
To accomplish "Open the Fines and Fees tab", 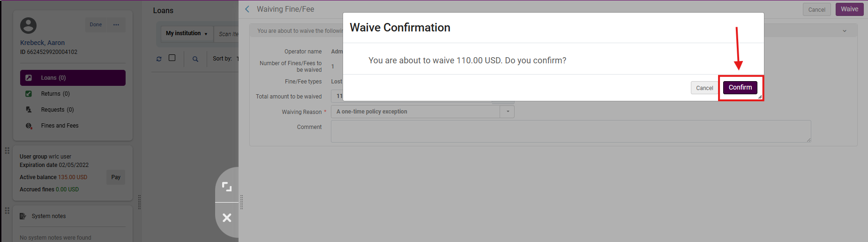I will click(60, 126).
